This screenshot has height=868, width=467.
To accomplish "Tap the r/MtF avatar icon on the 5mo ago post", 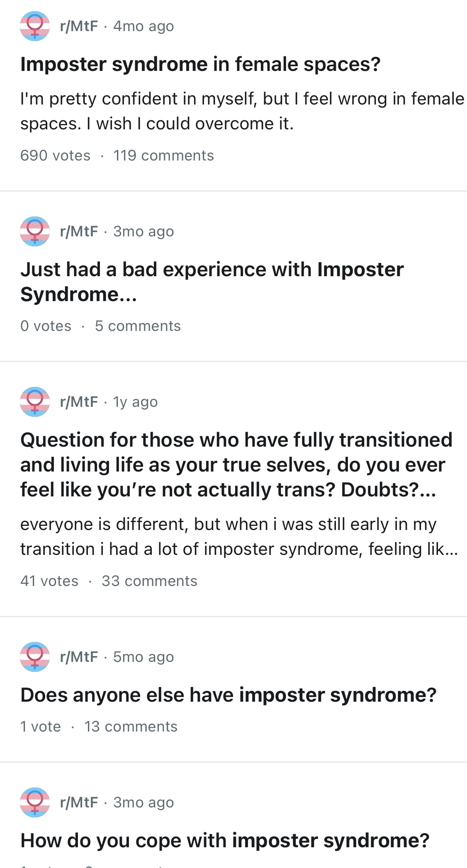I will pyautogui.click(x=35, y=657).
